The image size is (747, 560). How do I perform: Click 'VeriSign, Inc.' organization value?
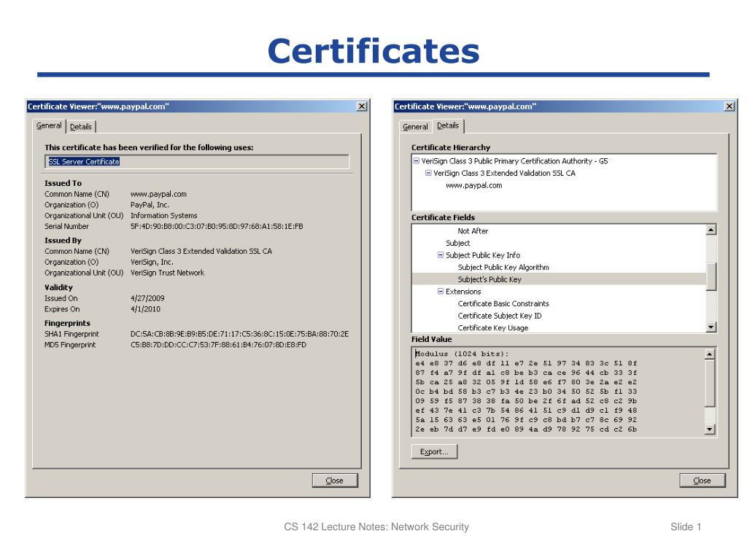[x=152, y=262]
